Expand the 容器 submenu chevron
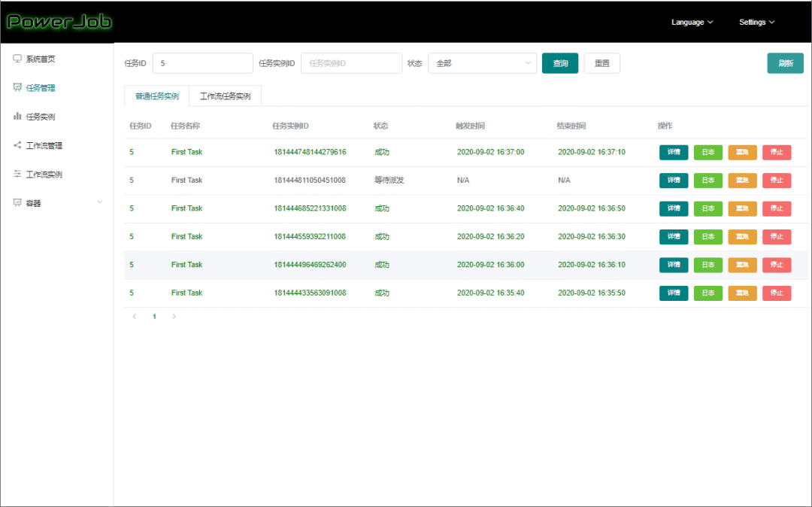Screen dimensions: 812x507 pyautogui.click(x=100, y=202)
